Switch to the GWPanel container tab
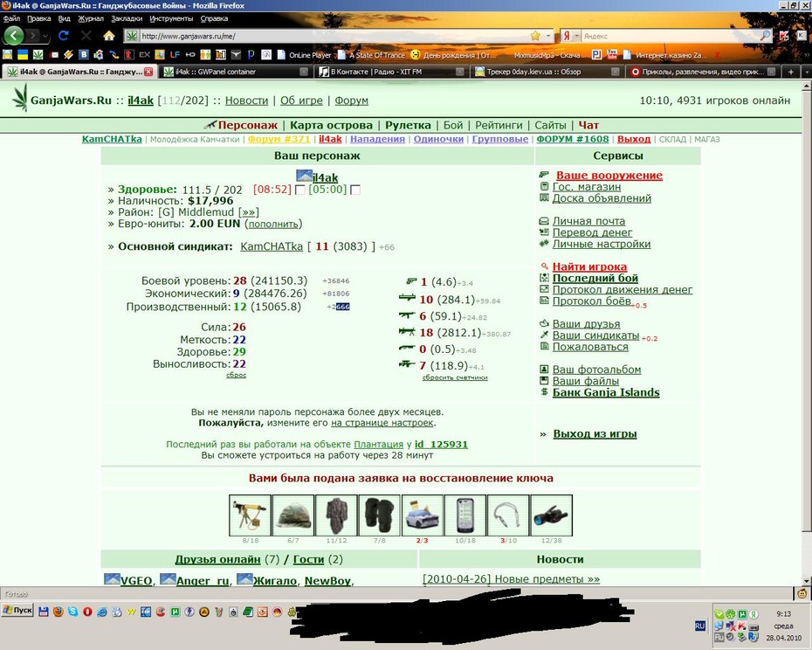Viewport: 812px width, 650px height. 236,72
